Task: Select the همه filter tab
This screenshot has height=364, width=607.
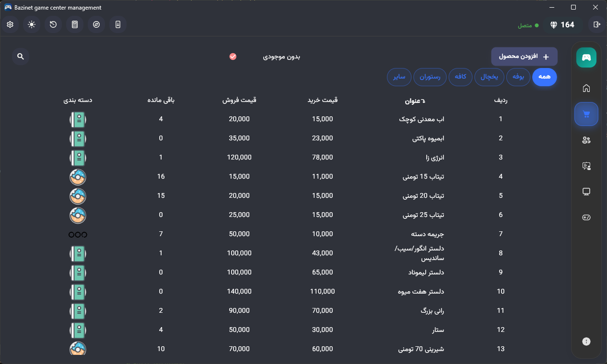Action: pos(545,77)
